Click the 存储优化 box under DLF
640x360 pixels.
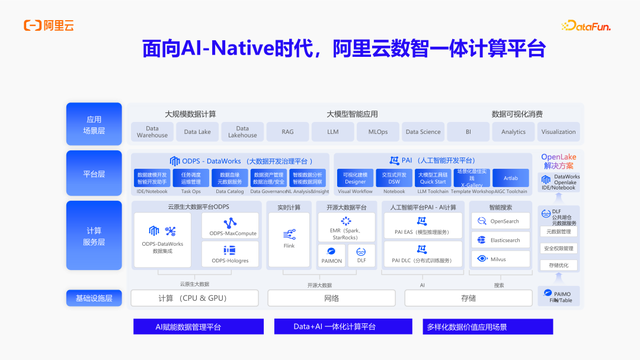[558, 265]
